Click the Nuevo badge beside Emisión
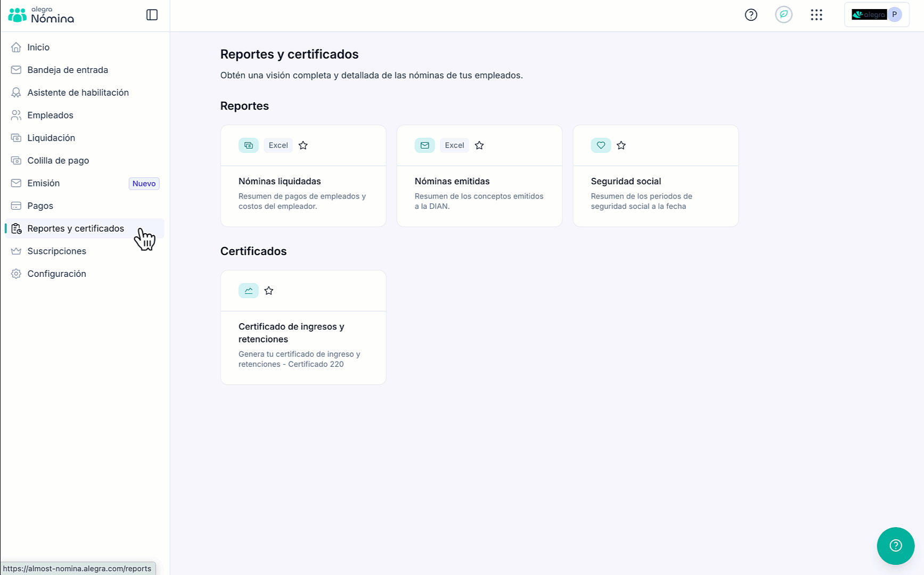The image size is (924, 575). pos(144,183)
